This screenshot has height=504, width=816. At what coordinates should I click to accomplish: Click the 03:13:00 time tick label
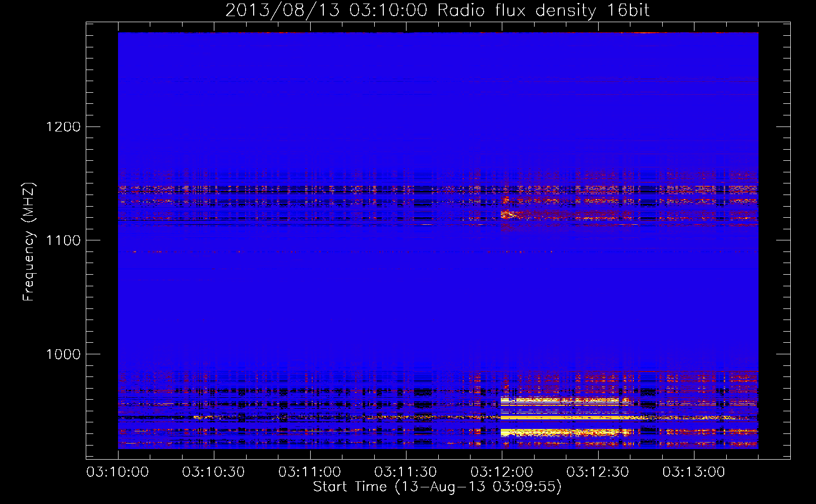coord(693,472)
